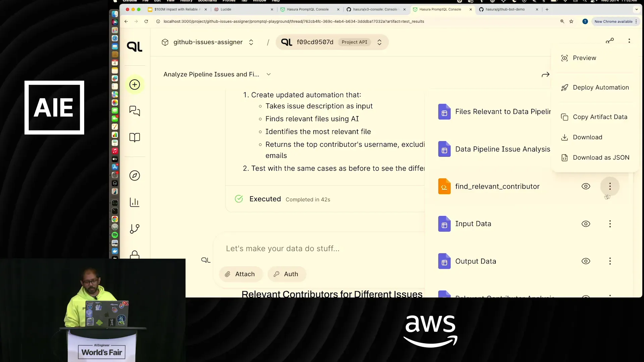This screenshot has width=644, height=362.
Task: Open the find_relevant_contributor artifact name
Action: pos(497,186)
